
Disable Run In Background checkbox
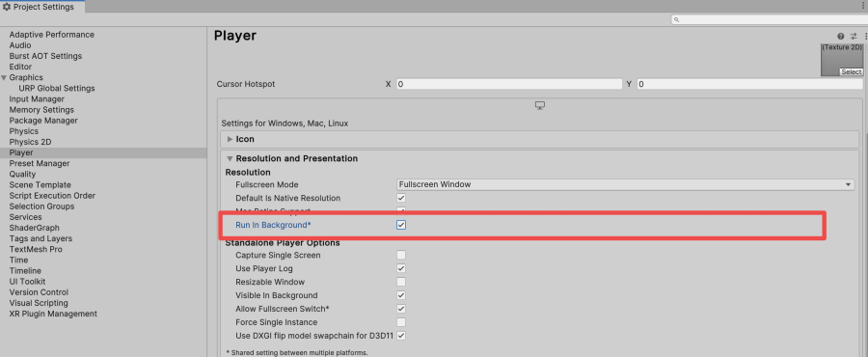pos(401,225)
